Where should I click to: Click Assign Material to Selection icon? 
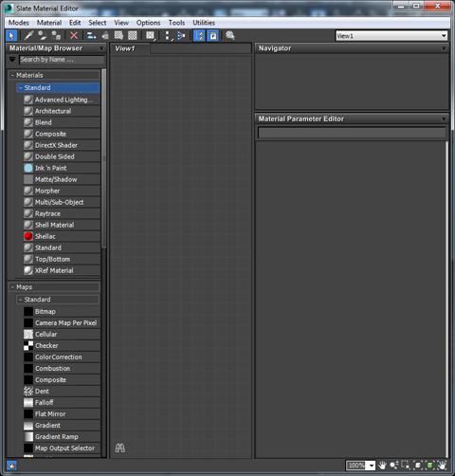[56, 35]
